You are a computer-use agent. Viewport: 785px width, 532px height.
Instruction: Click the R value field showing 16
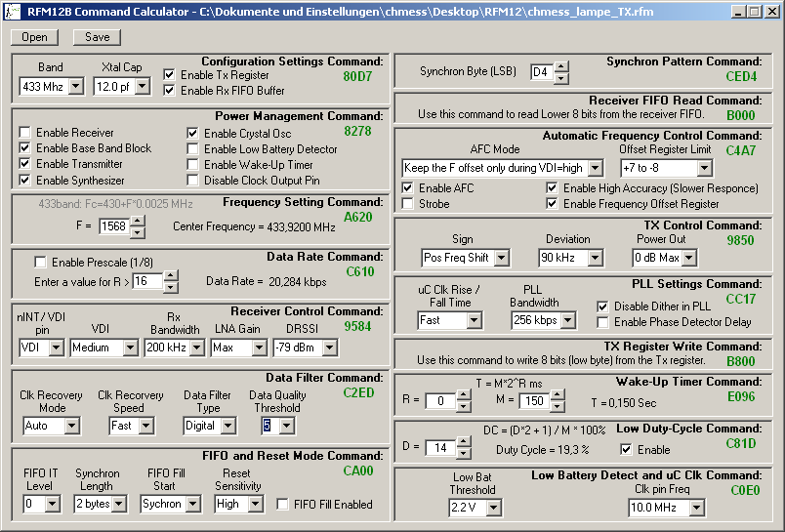pos(147,281)
